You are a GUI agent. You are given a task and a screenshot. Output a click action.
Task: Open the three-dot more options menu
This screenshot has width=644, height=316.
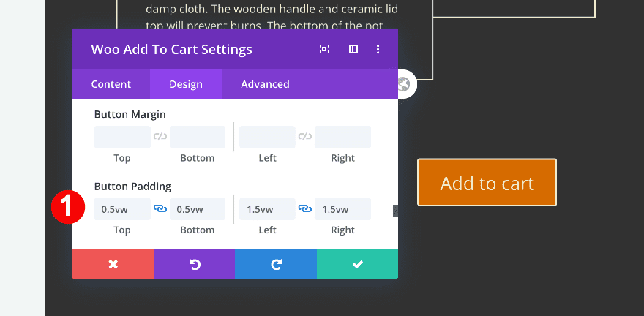(378, 50)
